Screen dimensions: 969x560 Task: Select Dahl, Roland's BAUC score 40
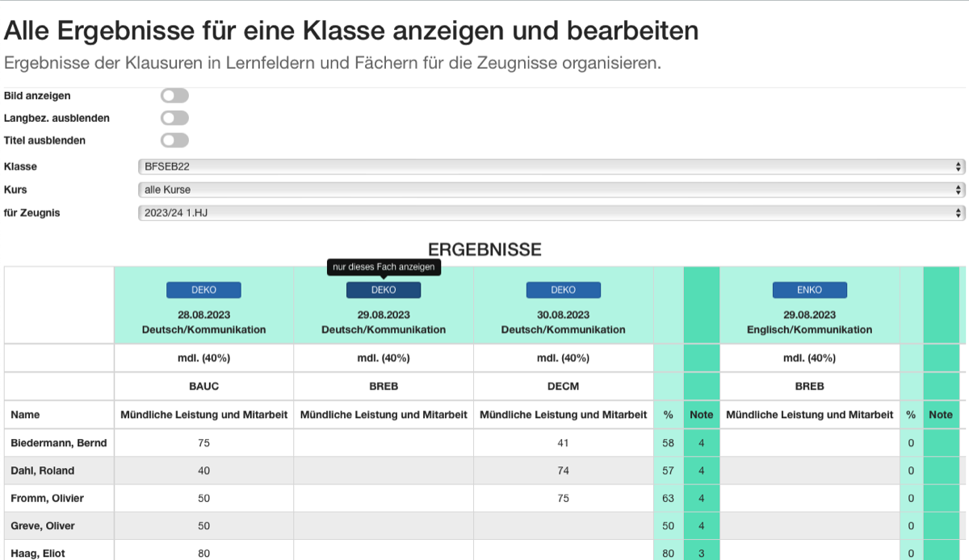pyautogui.click(x=203, y=470)
